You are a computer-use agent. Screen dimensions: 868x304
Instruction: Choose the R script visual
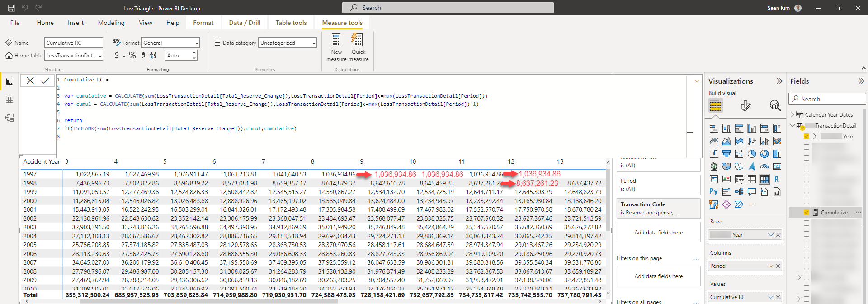777,180
